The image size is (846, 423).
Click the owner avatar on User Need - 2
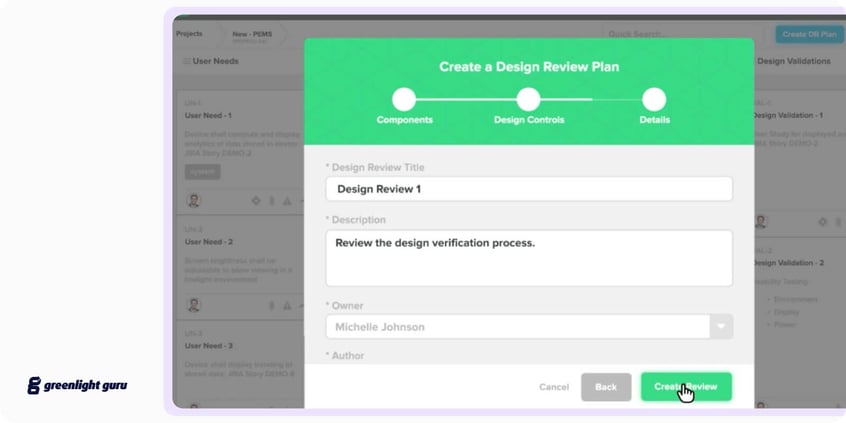pos(193,305)
